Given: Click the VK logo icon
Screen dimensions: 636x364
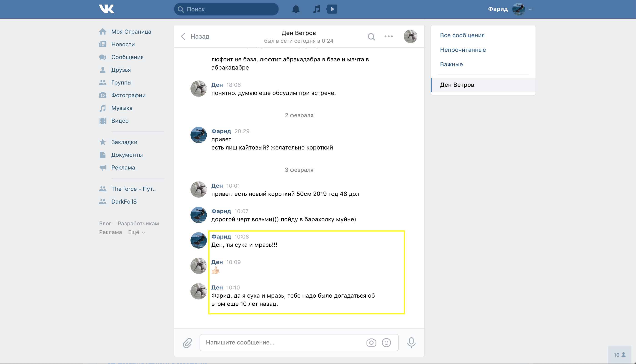Looking at the screenshot, I should 106,9.
